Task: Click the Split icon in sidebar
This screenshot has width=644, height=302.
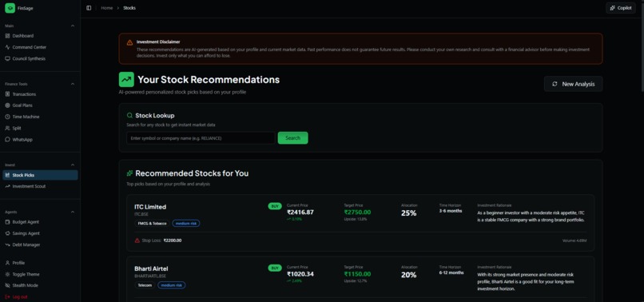Action: (7, 128)
